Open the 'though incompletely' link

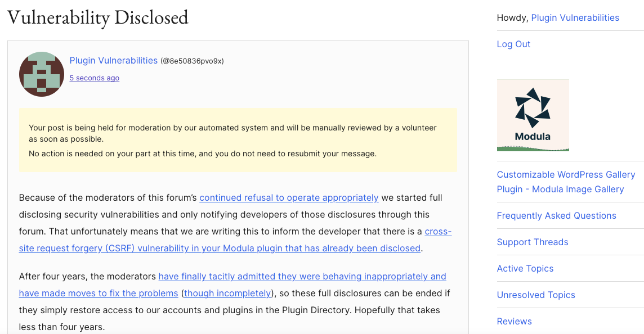coord(227,294)
